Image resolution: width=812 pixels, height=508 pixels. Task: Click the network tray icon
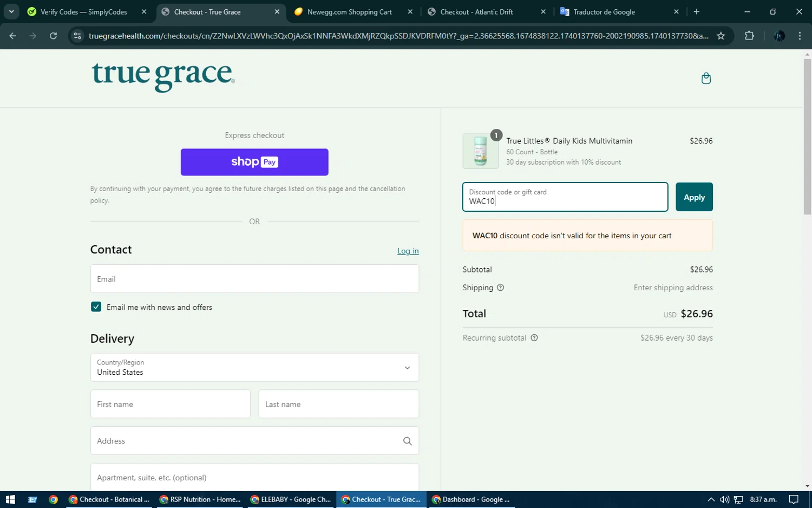[x=738, y=499]
